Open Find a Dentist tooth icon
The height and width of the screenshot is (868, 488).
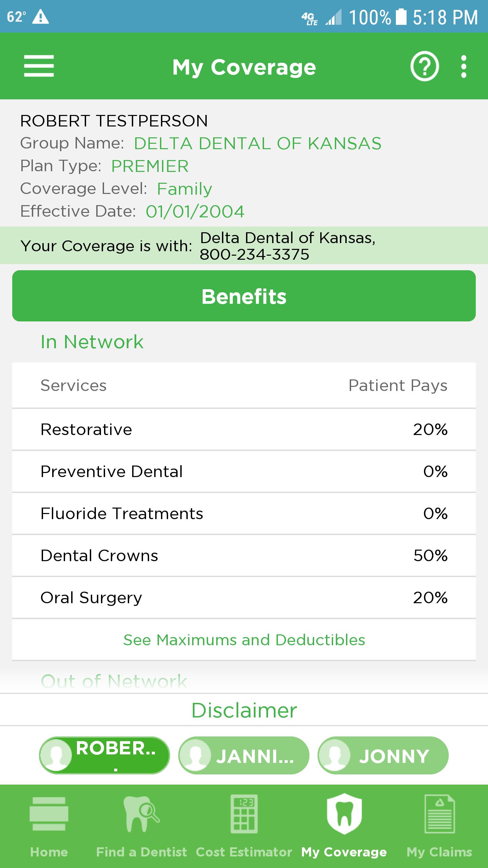(141, 814)
